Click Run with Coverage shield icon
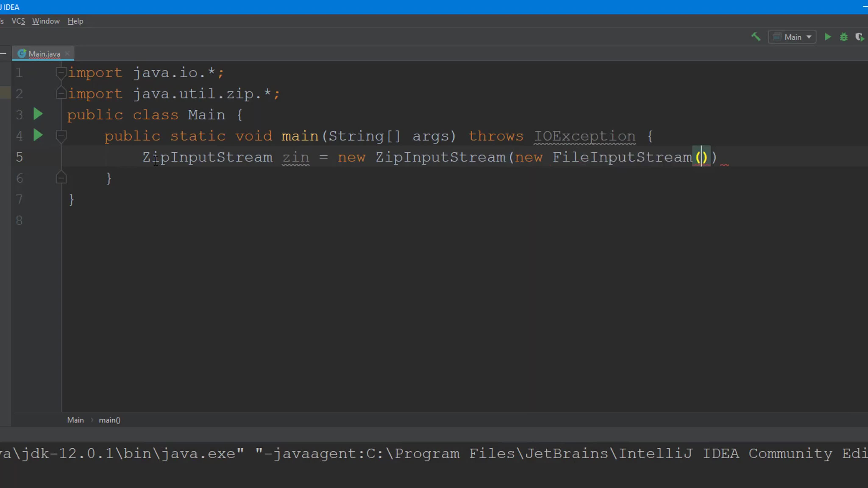Screen dimensions: 868x488 click(x=859, y=37)
